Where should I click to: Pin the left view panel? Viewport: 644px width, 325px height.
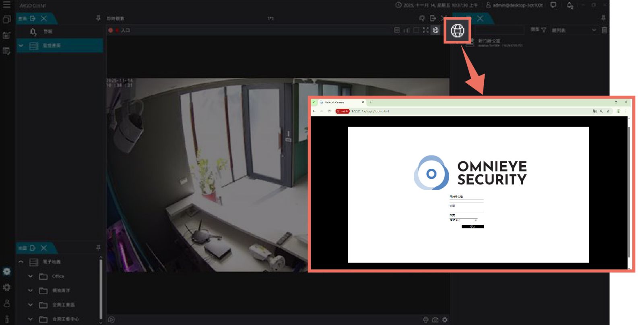click(x=98, y=19)
